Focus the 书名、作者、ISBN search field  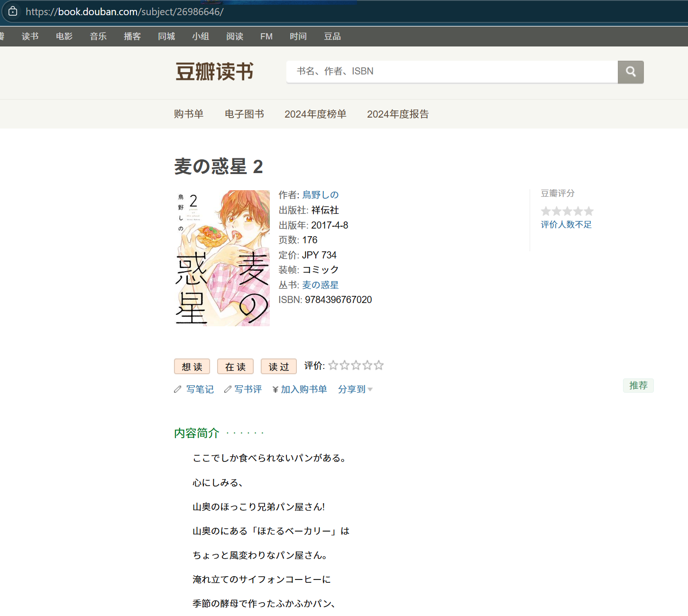[x=452, y=72]
